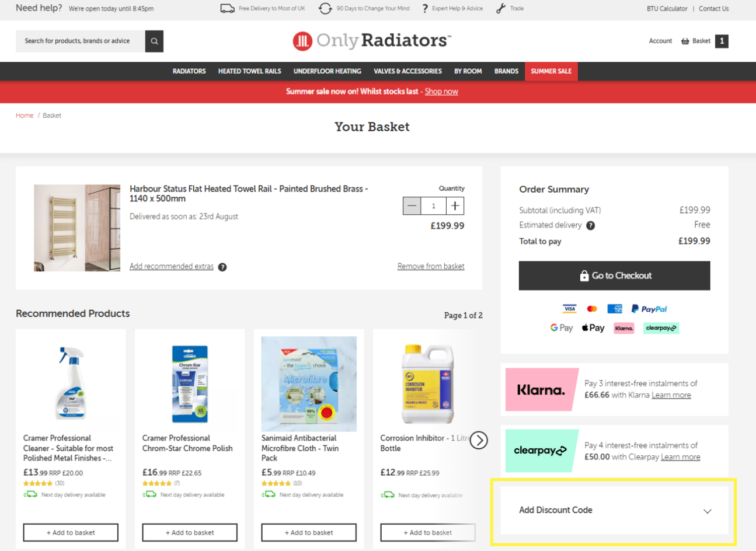Screen dimensions: 756x551
Task: Click Remove from basket for the towel rail
Action: coord(431,266)
